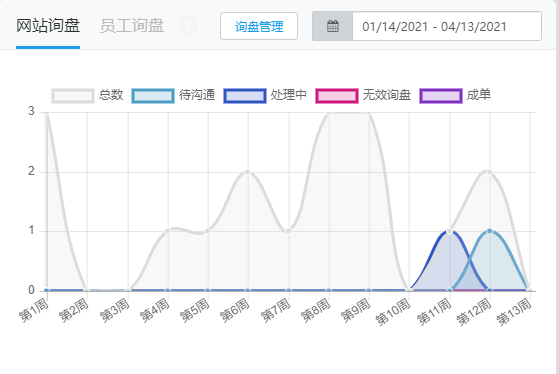The width and height of the screenshot is (559, 374).
Task: Click the 第1周 axis label
Action: point(34,311)
